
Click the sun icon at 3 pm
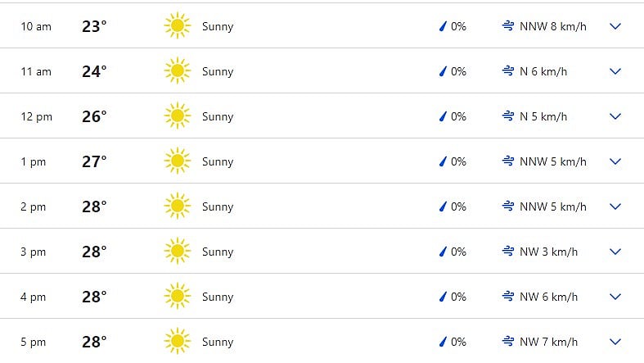tap(178, 252)
